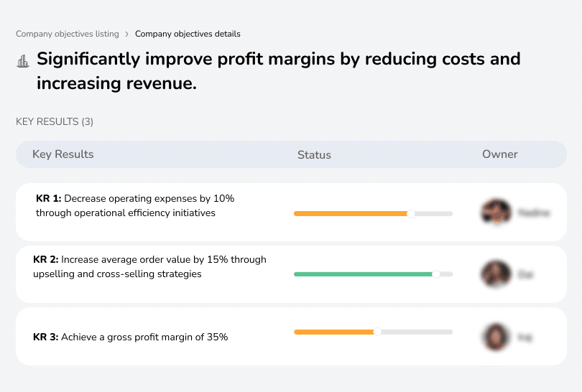The height and width of the screenshot is (392, 582).
Task: Click the KR 1 owner's blurred name
Action: coord(534,213)
